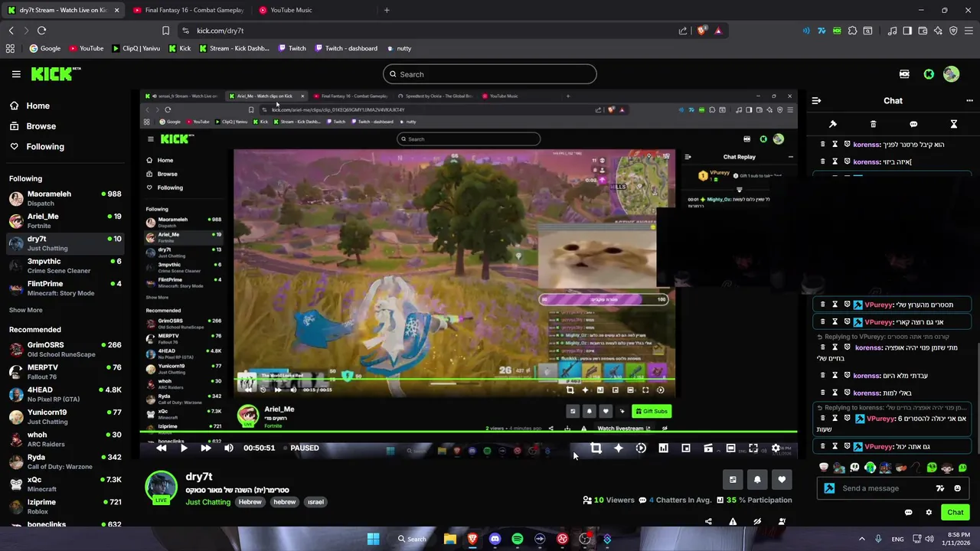The image size is (980, 551).
Task: Open GrimOSRS recommended channel
Action: tap(65, 349)
